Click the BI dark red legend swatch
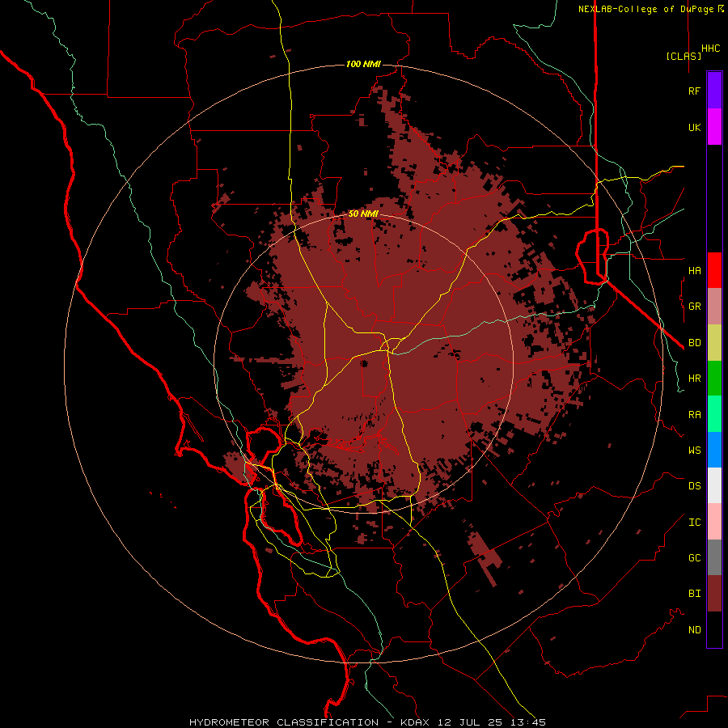The height and width of the screenshot is (728, 728). point(714,594)
